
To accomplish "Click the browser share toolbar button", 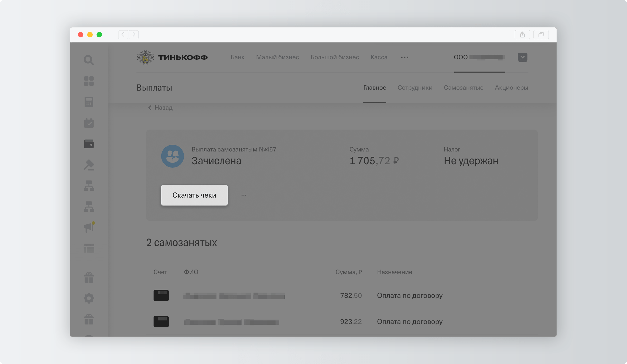I will pyautogui.click(x=522, y=35).
